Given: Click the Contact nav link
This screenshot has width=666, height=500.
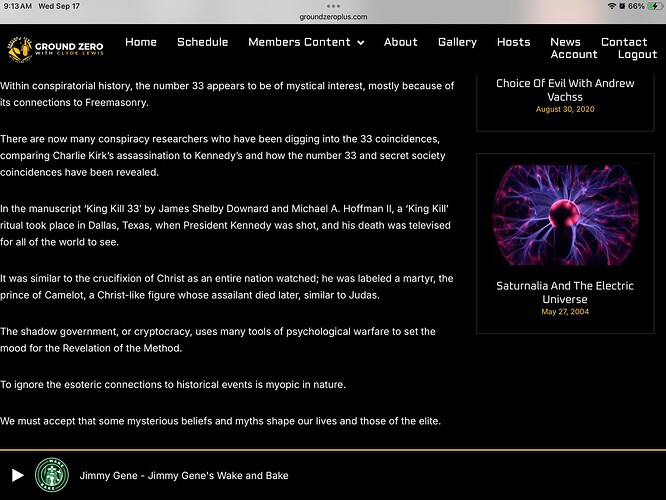Looking at the screenshot, I should pyautogui.click(x=624, y=42).
